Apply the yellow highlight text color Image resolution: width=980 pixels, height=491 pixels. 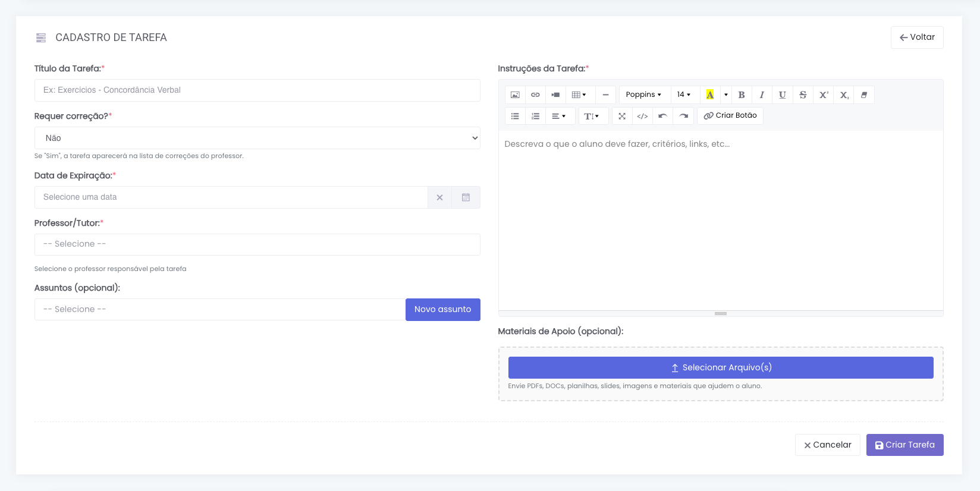pos(709,95)
